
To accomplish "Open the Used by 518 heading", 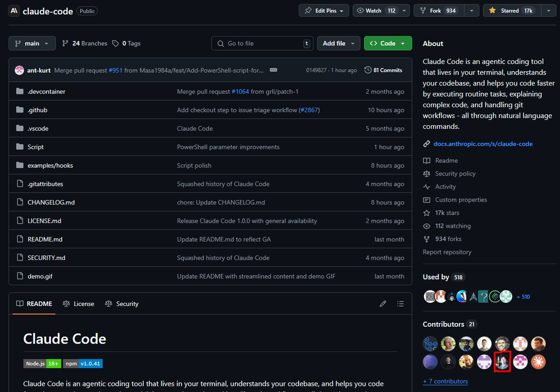I will (444, 277).
